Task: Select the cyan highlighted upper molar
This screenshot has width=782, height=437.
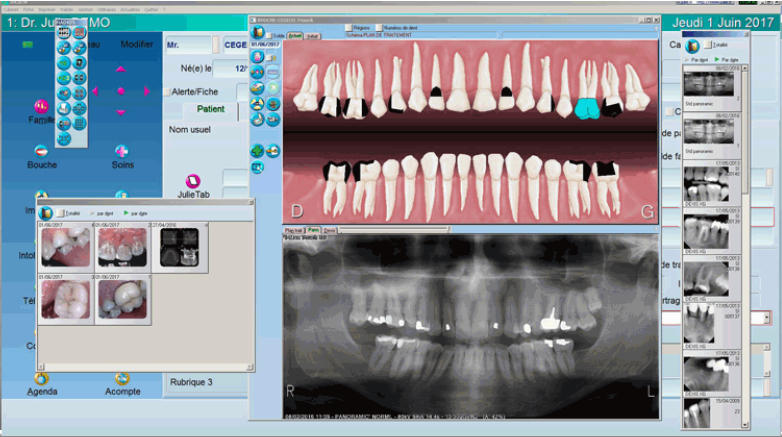Action: pyautogui.click(x=587, y=108)
